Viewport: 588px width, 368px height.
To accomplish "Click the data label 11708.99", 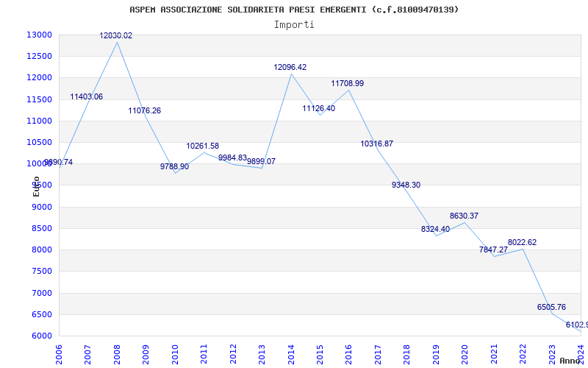I will pos(347,83).
